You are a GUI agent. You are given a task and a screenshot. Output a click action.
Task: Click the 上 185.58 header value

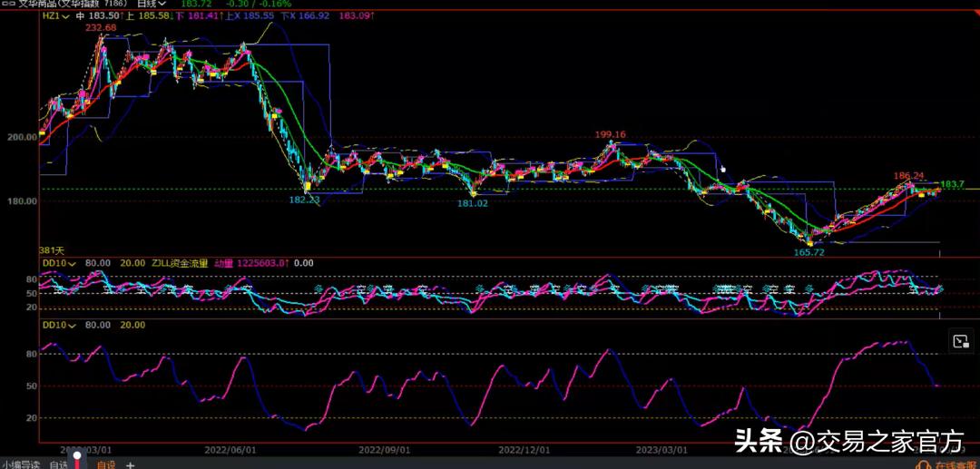coord(149,15)
